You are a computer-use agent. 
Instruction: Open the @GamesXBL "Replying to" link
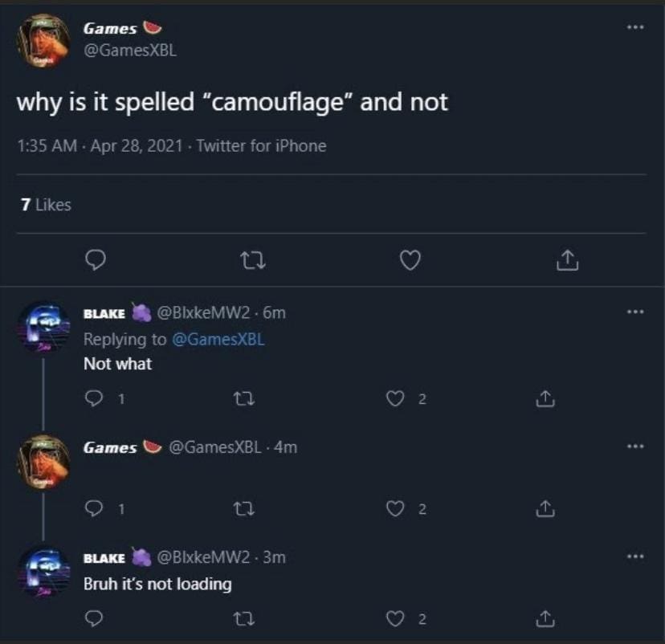[218, 339]
